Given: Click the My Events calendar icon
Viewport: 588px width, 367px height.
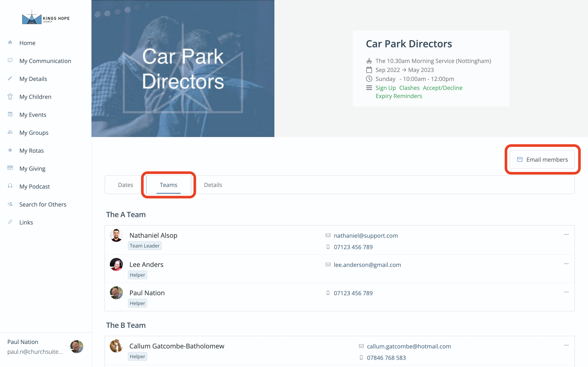Looking at the screenshot, I should (x=10, y=114).
